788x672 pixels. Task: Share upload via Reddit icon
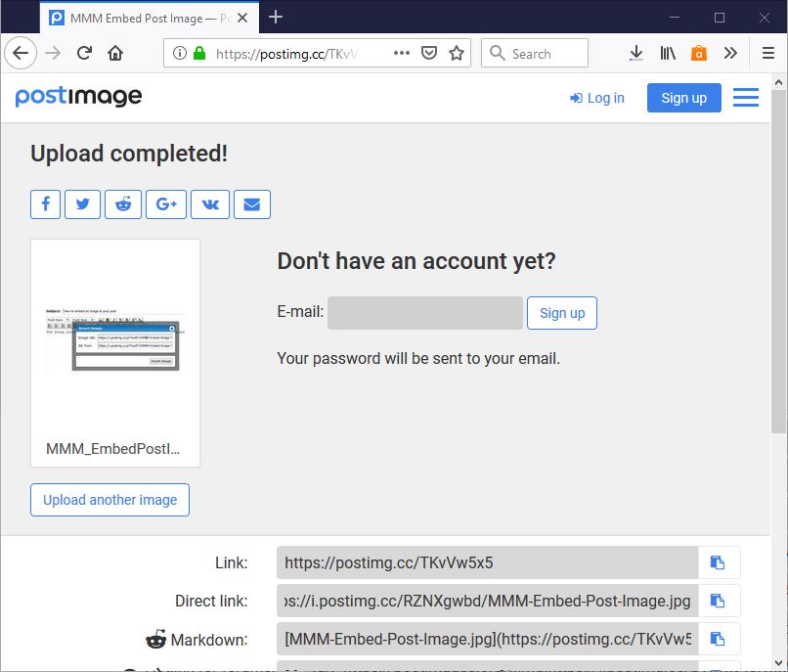tap(123, 204)
